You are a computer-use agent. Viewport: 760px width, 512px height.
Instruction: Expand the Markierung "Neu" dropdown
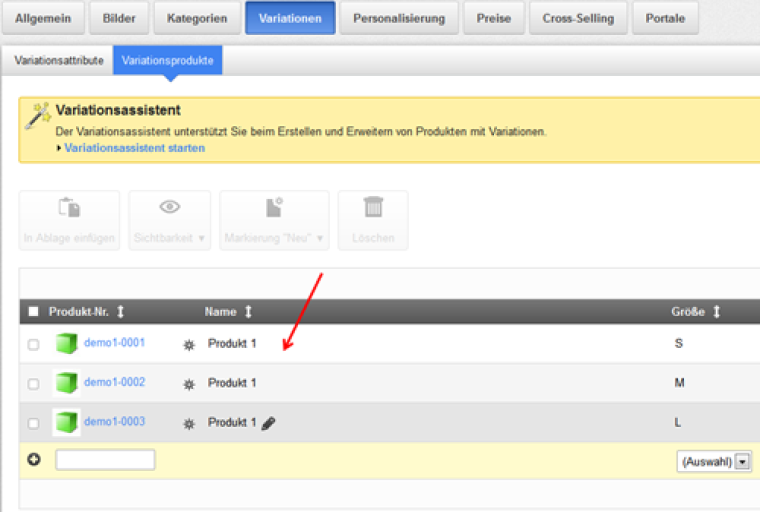pos(274,238)
